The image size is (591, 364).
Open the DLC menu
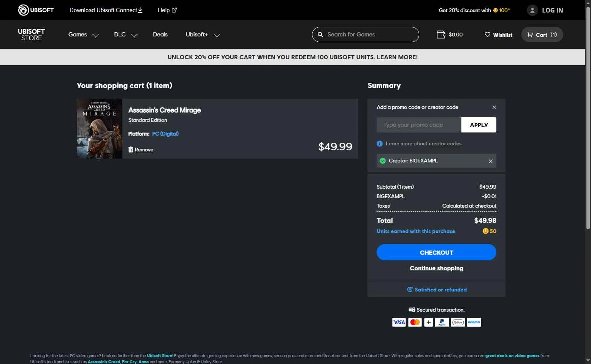pos(120,35)
